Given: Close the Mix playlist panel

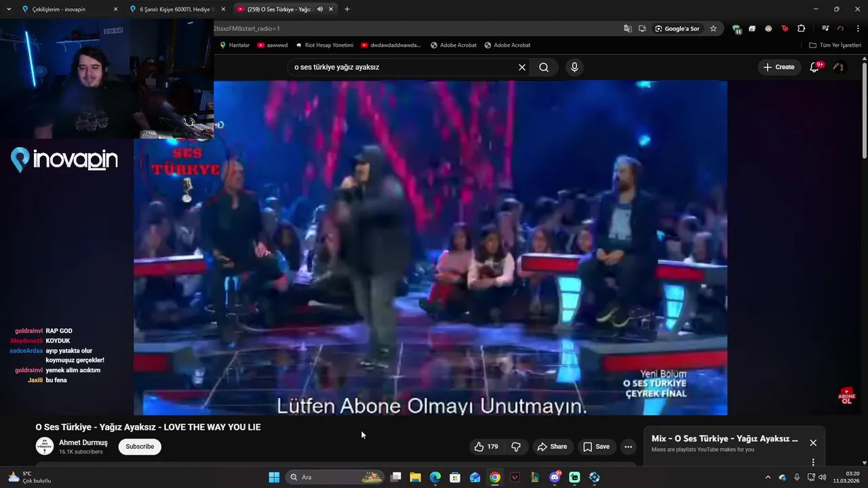Looking at the screenshot, I should [813, 443].
